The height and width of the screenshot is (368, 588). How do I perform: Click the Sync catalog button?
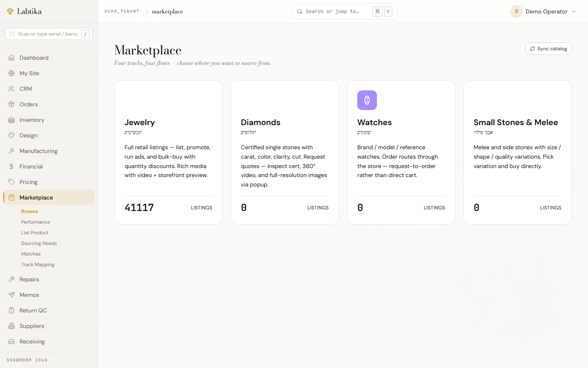click(x=548, y=49)
